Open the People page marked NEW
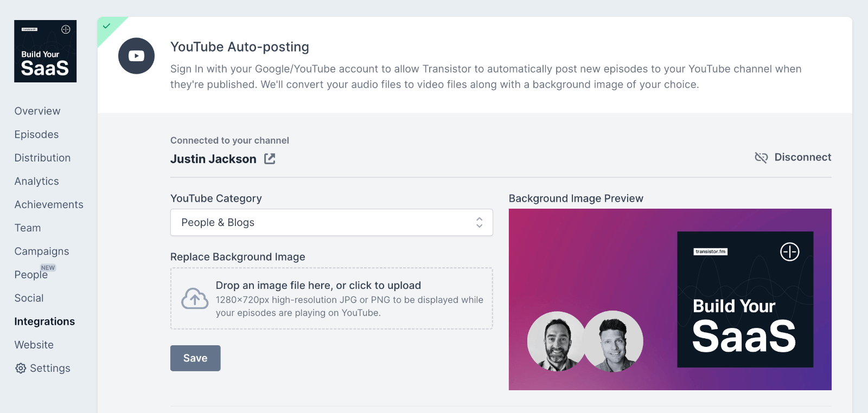 [31, 275]
